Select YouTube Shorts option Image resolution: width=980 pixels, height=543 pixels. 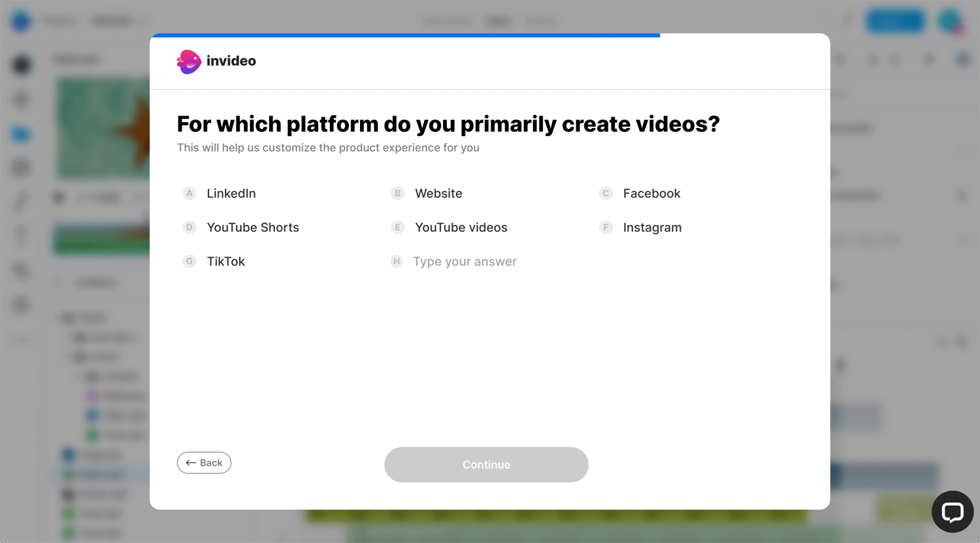240,227
